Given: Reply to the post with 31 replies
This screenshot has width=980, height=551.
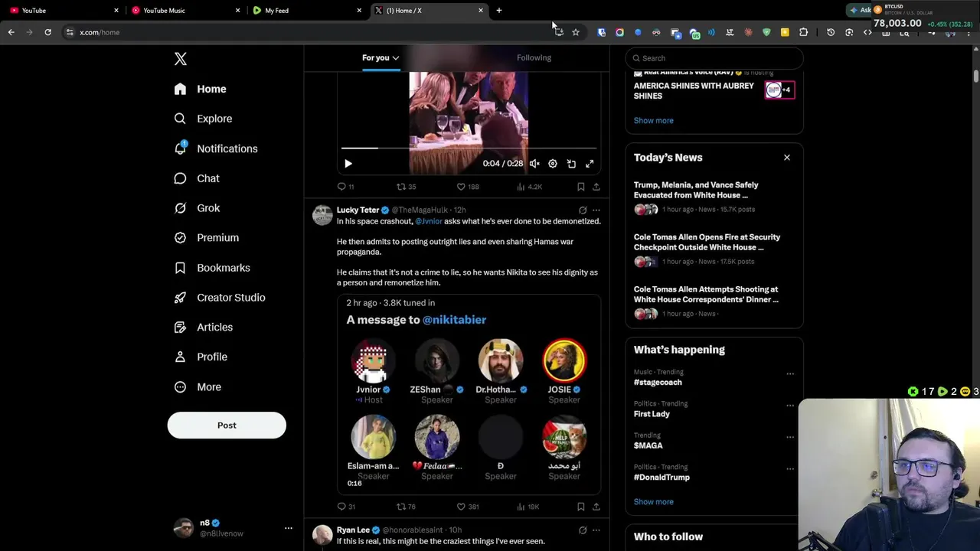Looking at the screenshot, I should tap(346, 507).
